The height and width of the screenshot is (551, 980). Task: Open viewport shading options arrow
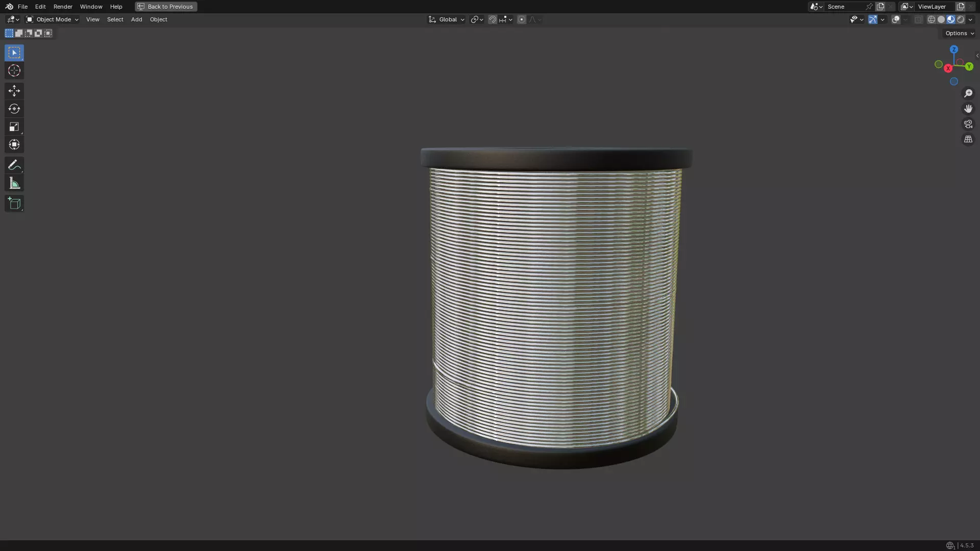tap(970, 19)
